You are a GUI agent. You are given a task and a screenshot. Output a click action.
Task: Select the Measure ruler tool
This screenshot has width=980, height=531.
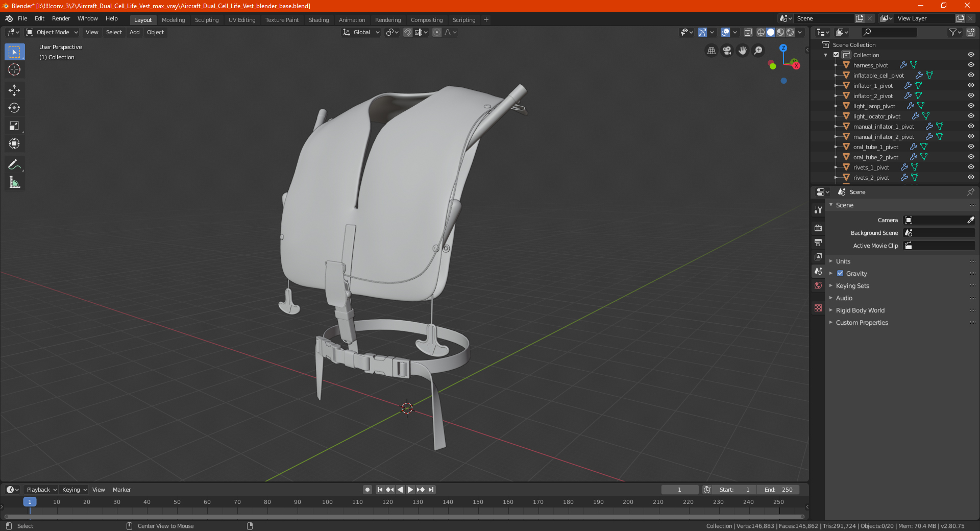point(14,182)
